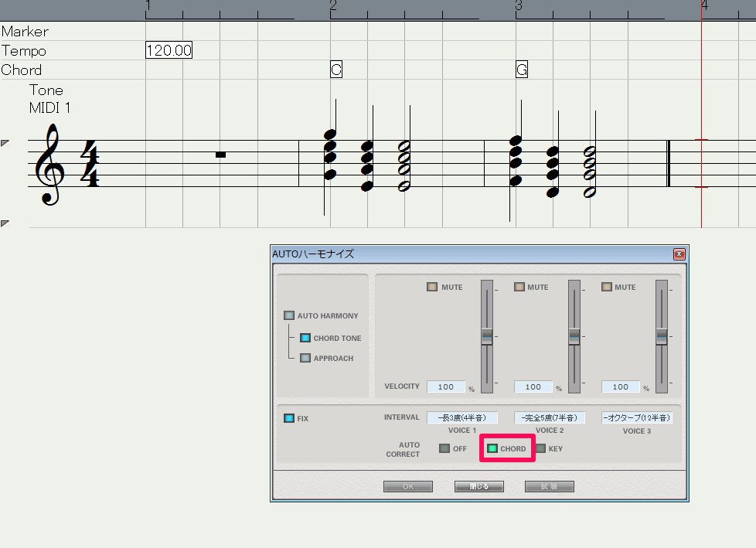Image resolution: width=756 pixels, height=548 pixels.
Task: Open the Voice 3 interval dropdown
Action: (x=637, y=417)
